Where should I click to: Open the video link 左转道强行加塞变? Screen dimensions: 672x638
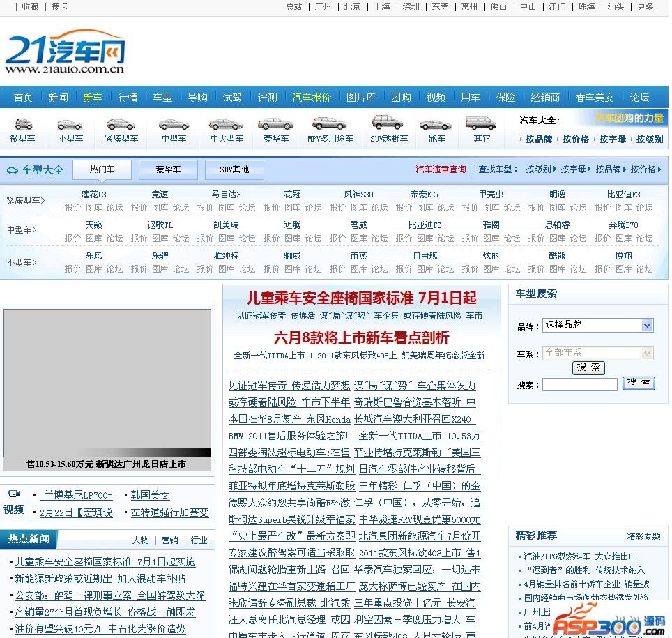tap(169, 512)
